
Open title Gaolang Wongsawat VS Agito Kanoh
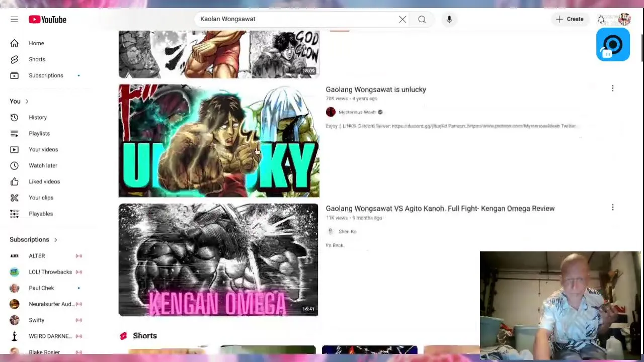440,209
